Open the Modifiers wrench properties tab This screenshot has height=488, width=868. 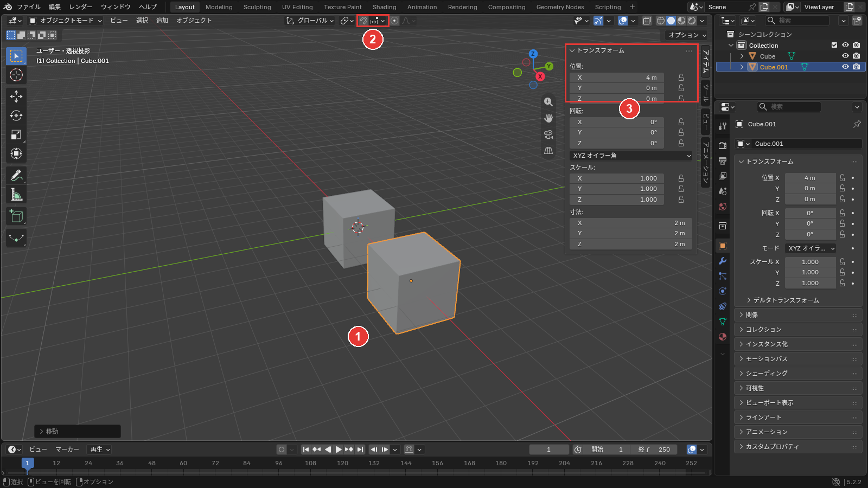(x=723, y=261)
